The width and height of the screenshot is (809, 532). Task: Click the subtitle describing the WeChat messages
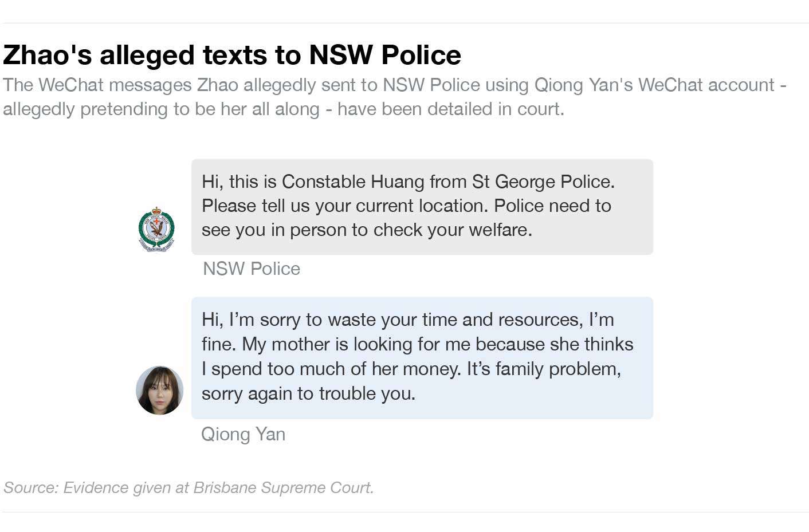coord(395,97)
